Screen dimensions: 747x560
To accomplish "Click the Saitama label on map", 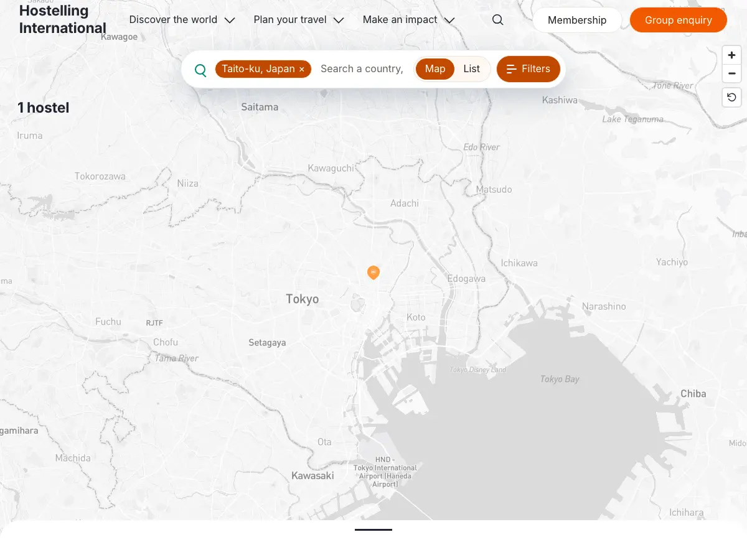I will click(260, 107).
